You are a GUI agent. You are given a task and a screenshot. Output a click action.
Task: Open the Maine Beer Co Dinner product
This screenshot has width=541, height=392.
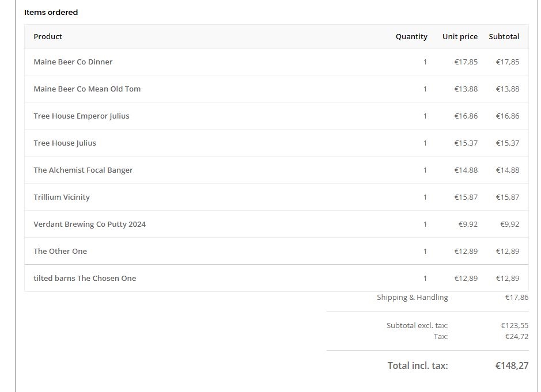pyautogui.click(x=73, y=62)
